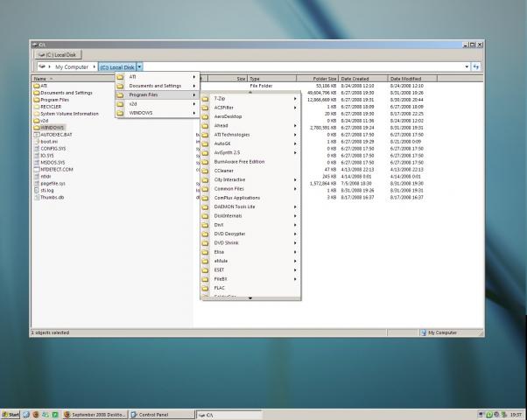Open address history dropdown at bar's right
Viewport: 527px width, 420px height.
tap(467, 66)
